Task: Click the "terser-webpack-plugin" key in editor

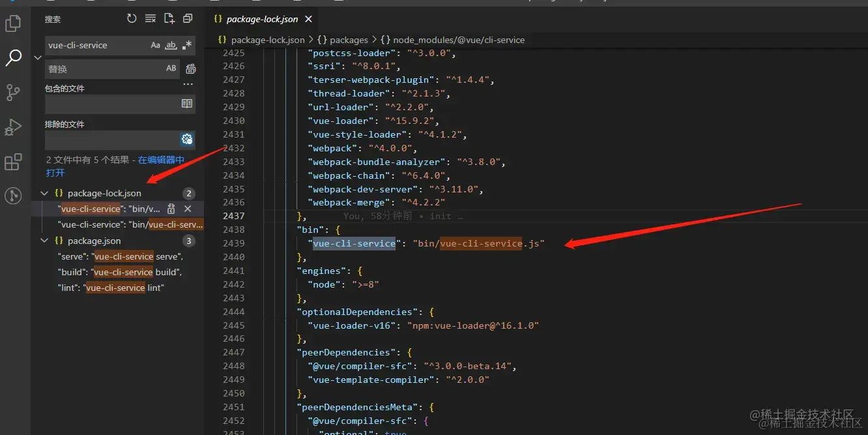Action: (x=372, y=80)
